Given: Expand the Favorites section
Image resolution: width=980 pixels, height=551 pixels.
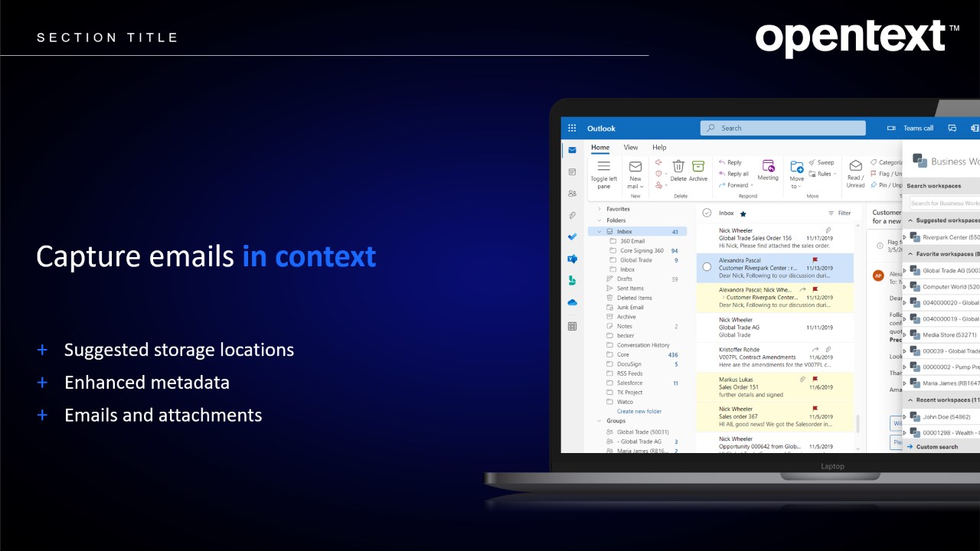Looking at the screenshot, I should pyautogui.click(x=599, y=209).
